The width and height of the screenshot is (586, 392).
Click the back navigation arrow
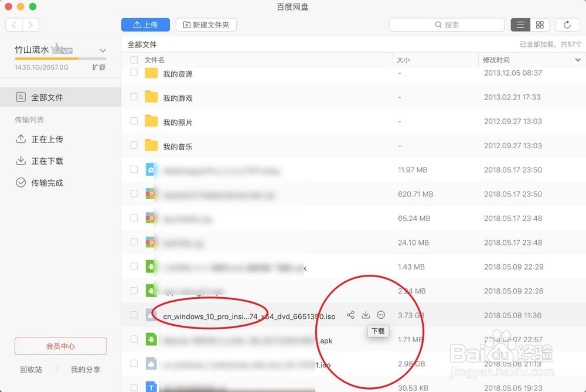point(14,25)
